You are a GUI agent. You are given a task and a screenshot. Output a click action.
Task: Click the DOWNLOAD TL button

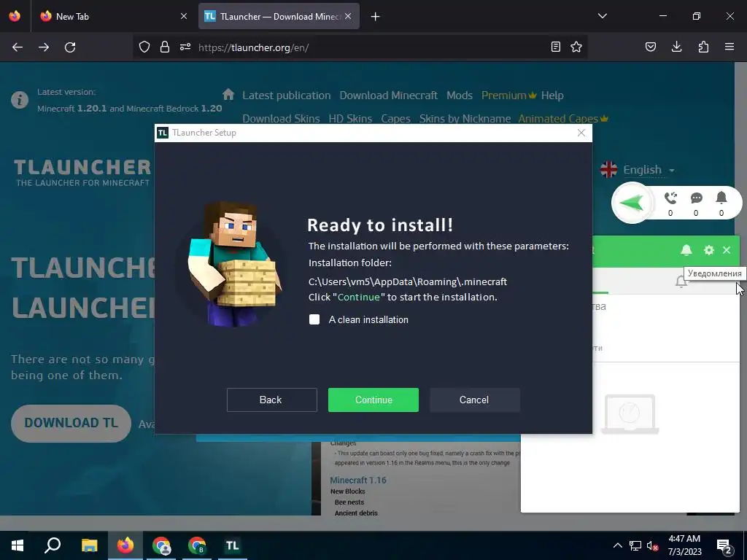tap(71, 424)
